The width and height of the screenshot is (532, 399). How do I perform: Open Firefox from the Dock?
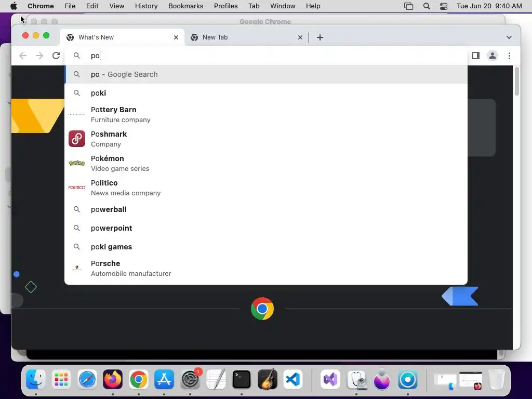(113, 379)
